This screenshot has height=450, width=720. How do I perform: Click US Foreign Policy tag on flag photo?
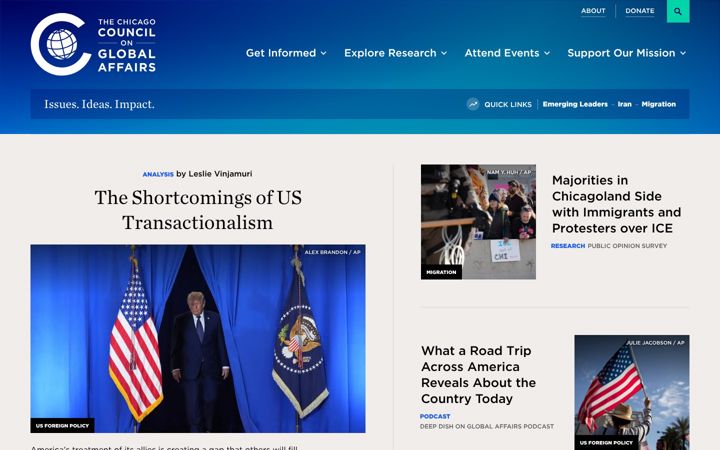coord(606,443)
